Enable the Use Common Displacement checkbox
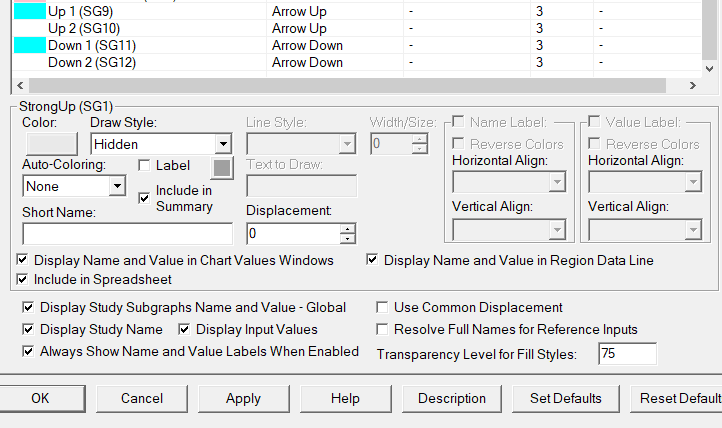The image size is (722, 428). click(x=383, y=308)
